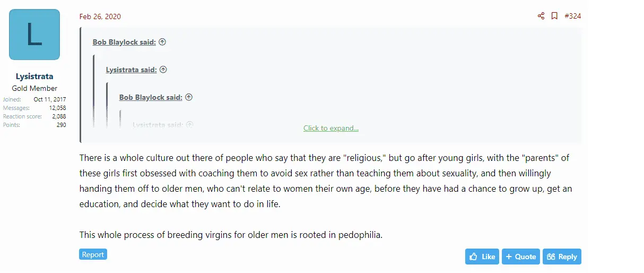Click the share icon in post header
The width and height of the screenshot is (644, 273).
541,16
